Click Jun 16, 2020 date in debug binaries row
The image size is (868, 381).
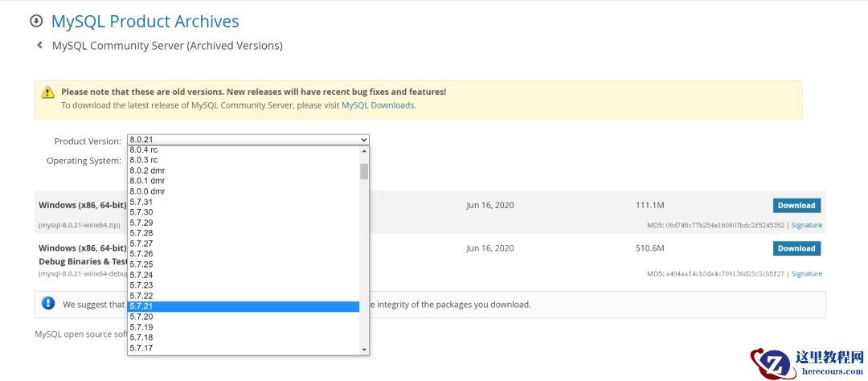(x=490, y=248)
